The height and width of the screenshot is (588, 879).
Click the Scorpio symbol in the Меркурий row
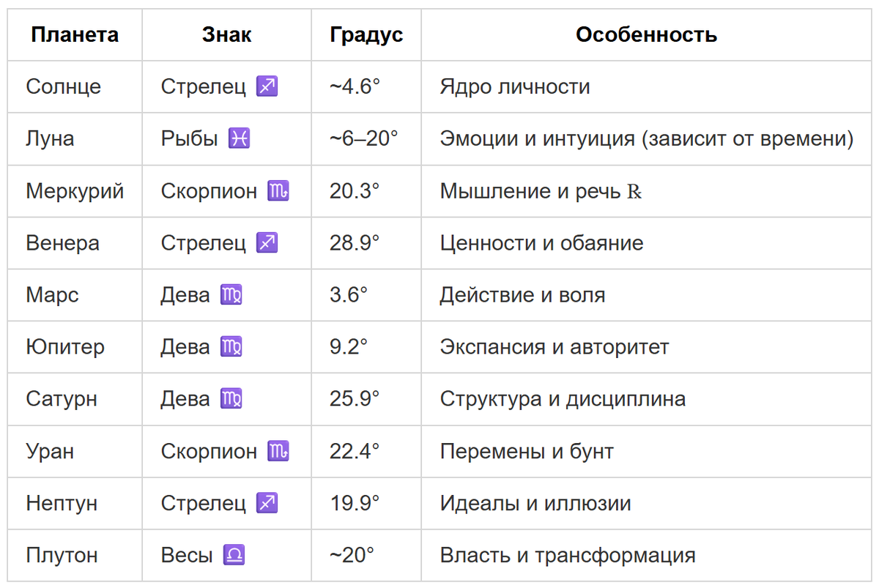click(x=278, y=191)
